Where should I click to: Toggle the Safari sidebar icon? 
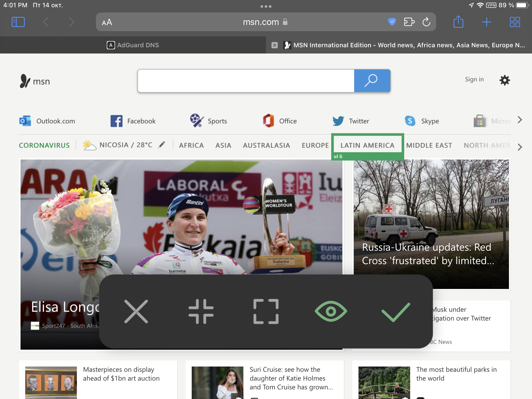tap(18, 22)
